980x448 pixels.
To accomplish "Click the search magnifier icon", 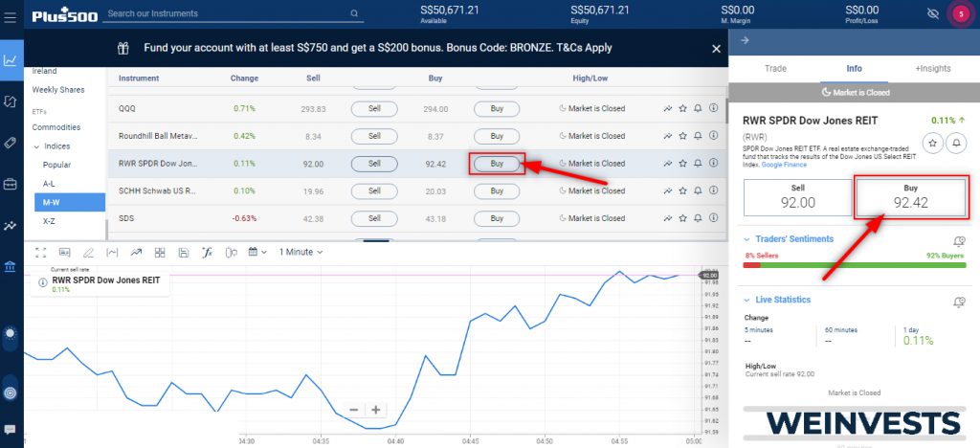I will tap(354, 13).
